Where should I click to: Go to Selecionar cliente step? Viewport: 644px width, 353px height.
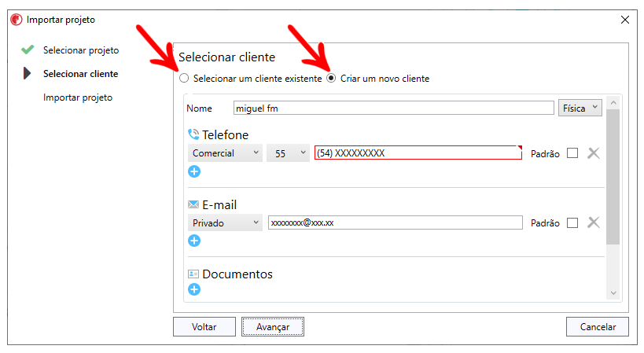pyautogui.click(x=80, y=74)
